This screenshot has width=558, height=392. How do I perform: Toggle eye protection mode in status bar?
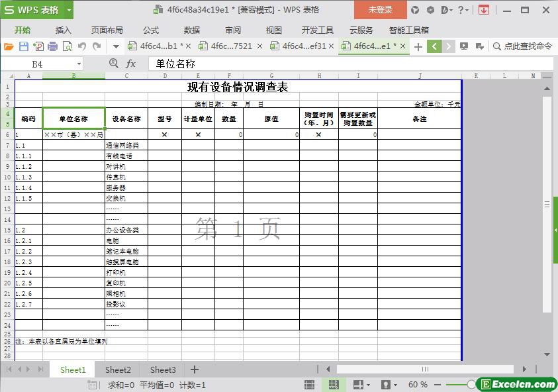(385, 385)
